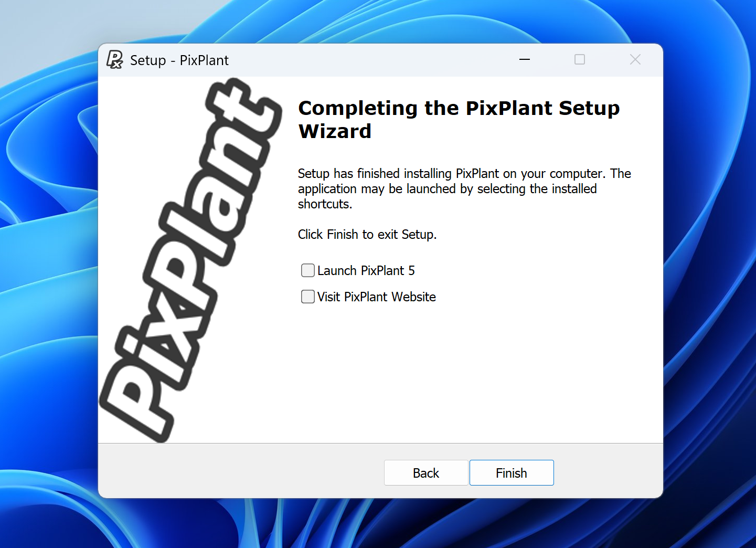756x548 pixels.
Task: Click the "Completing the PixPlant Setup Wizard" heading
Action: click(x=459, y=119)
